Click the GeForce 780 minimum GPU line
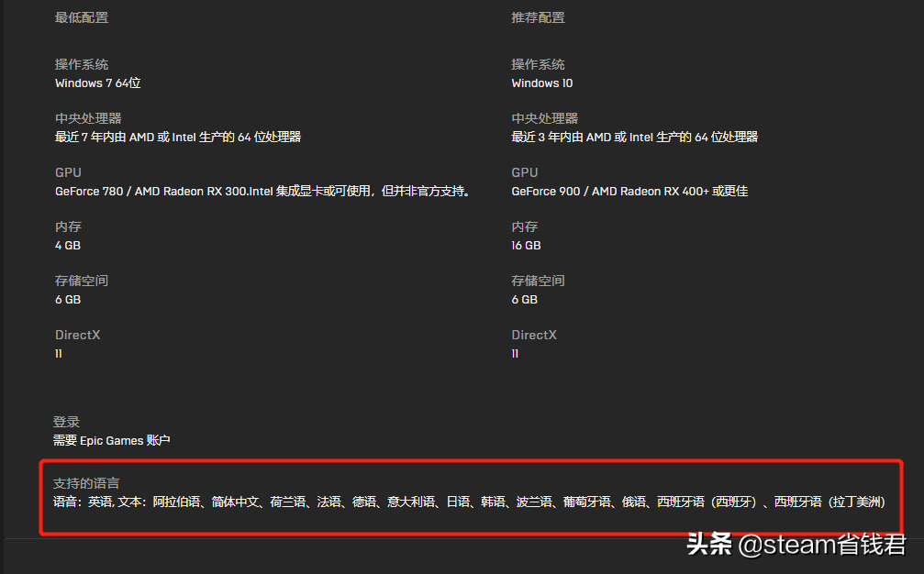 click(263, 192)
